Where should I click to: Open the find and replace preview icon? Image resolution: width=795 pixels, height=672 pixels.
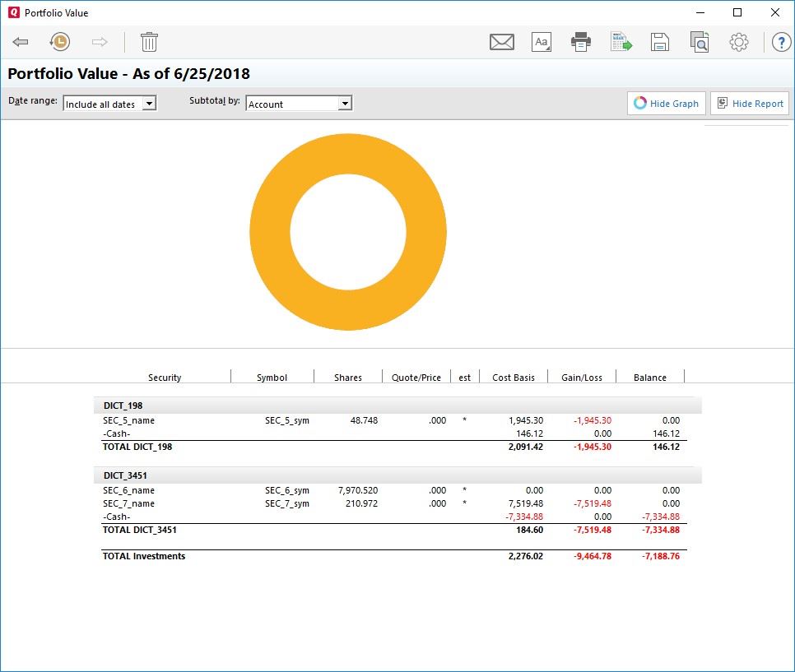point(700,42)
